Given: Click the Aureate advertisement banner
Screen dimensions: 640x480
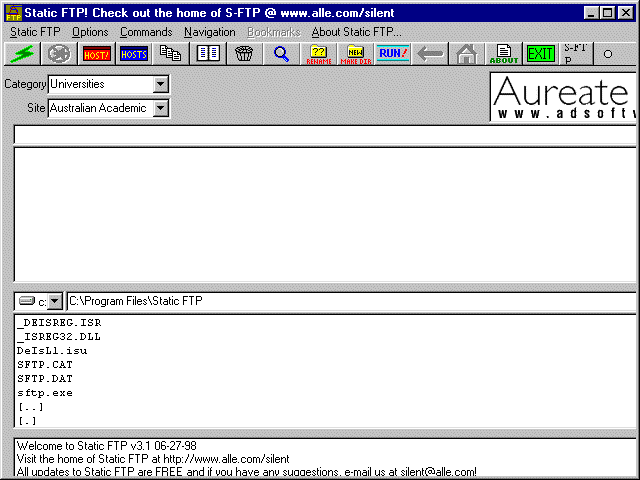Looking at the screenshot, I should tap(564, 98).
